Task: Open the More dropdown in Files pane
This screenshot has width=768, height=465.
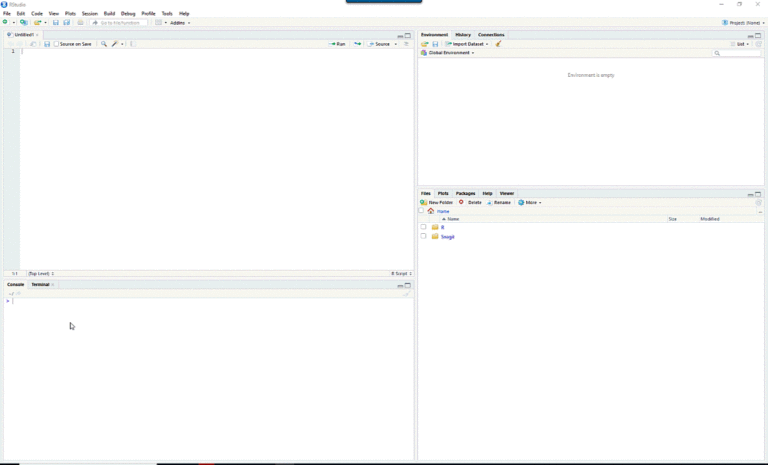Action: (x=530, y=202)
